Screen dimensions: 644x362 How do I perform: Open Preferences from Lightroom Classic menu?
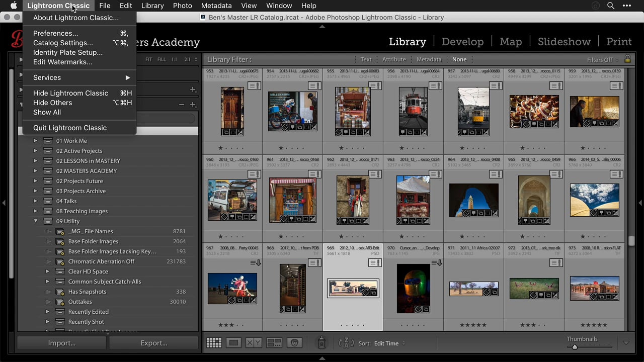click(x=79, y=33)
